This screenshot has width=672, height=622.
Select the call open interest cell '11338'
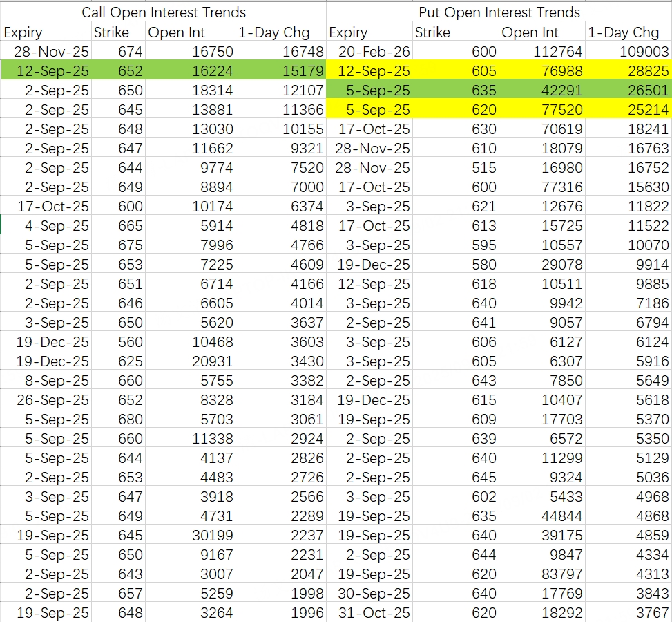pyautogui.click(x=191, y=438)
